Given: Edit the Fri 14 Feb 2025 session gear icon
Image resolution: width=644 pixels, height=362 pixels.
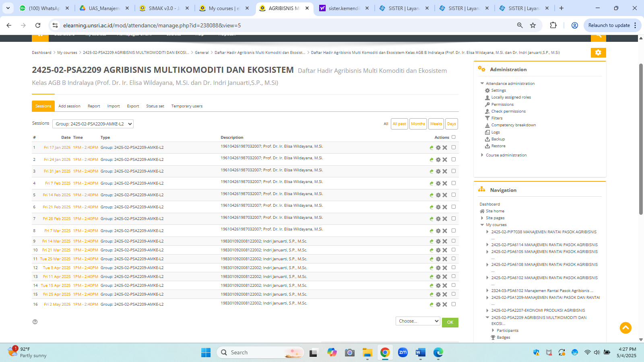Looking at the screenshot, I should tap(438, 195).
